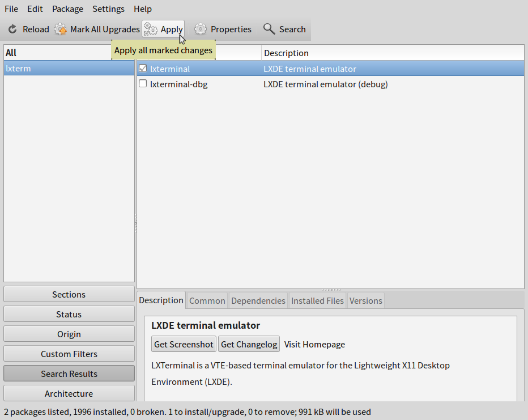Switch to the Common tab
The width and height of the screenshot is (528, 420).
[207, 300]
